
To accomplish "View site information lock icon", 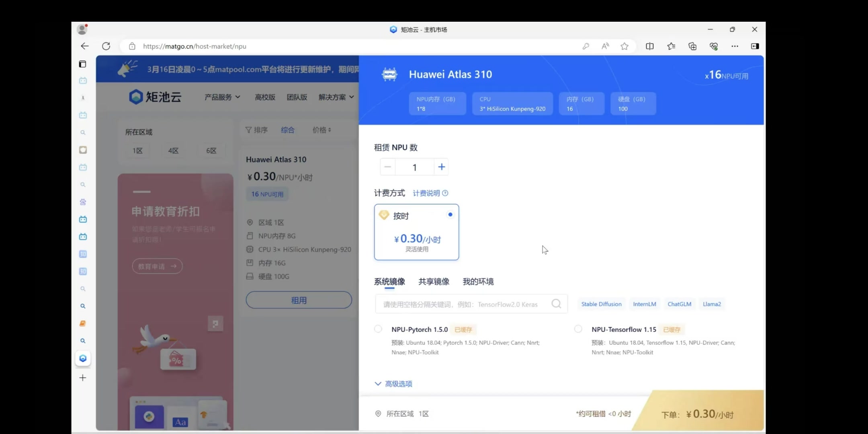I will [x=132, y=46].
